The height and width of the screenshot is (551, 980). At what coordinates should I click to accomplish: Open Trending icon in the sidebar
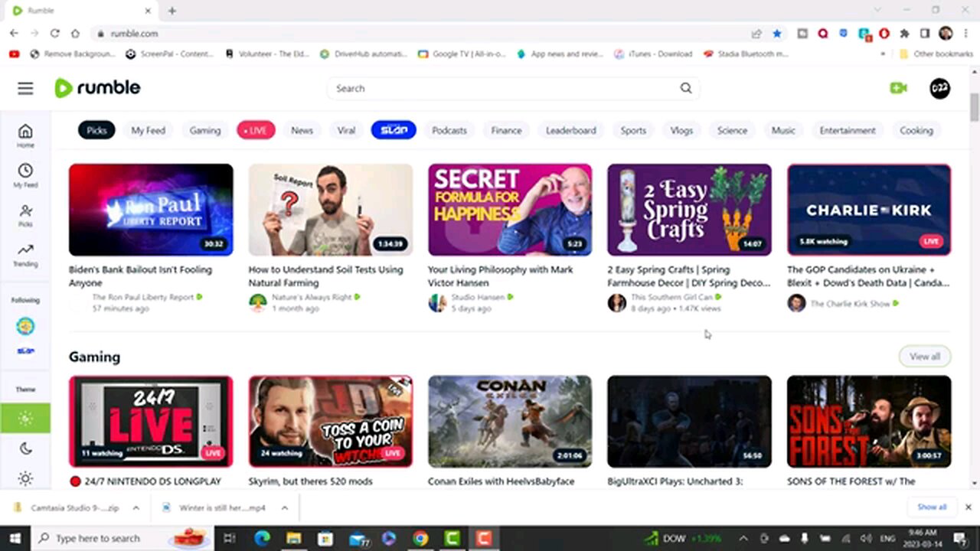tap(25, 255)
